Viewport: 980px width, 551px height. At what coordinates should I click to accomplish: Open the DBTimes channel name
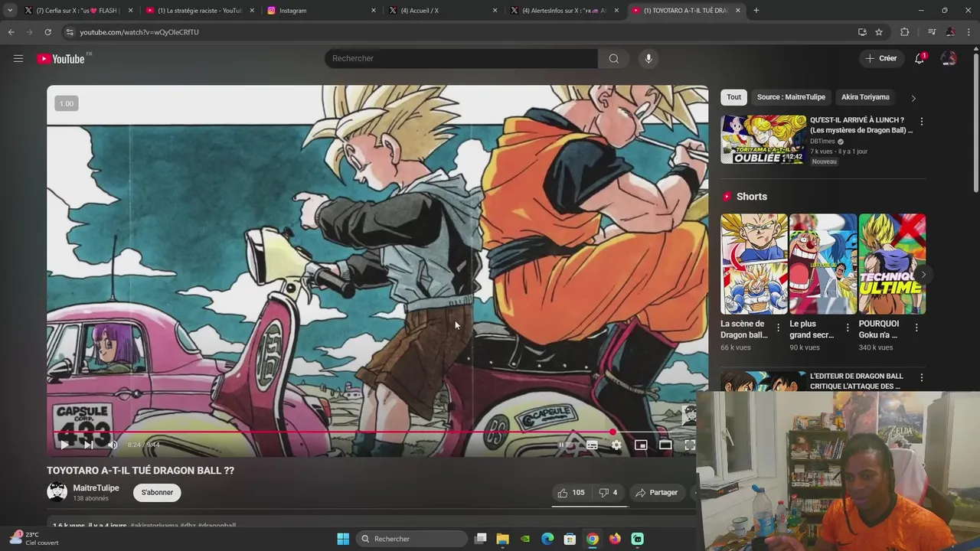[822, 142]
